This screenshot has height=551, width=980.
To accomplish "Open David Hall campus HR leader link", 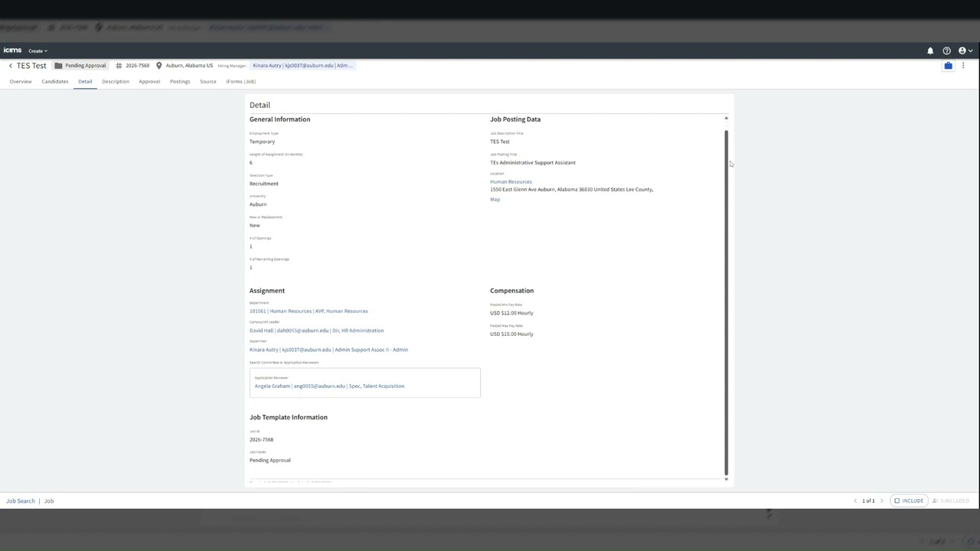I will tap(316, 331).
